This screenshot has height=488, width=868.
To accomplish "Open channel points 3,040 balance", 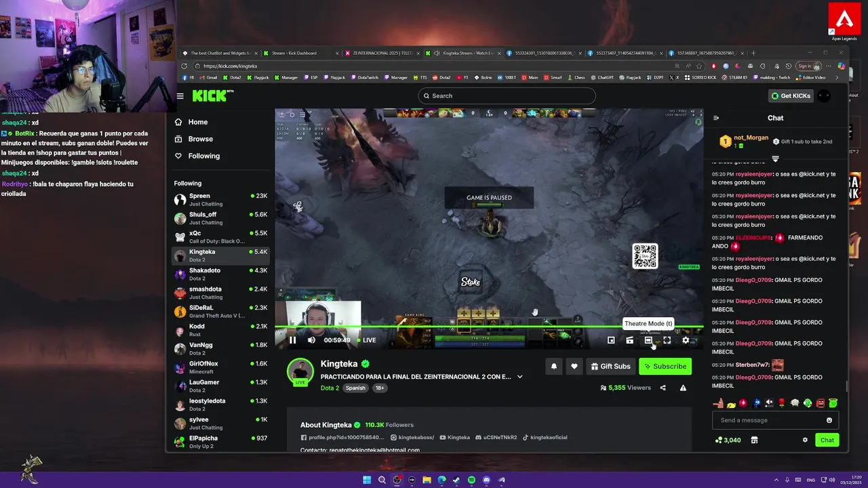I will [728, 440].
